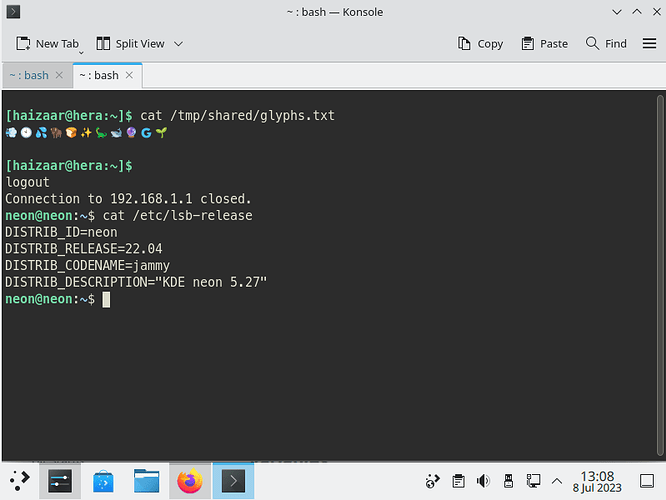Image resolution: width=666 pixels, height=500 pixels.
Task: Click the DISTRIB_RELEASE=22.04 line
Action: (x=84, y=249)
